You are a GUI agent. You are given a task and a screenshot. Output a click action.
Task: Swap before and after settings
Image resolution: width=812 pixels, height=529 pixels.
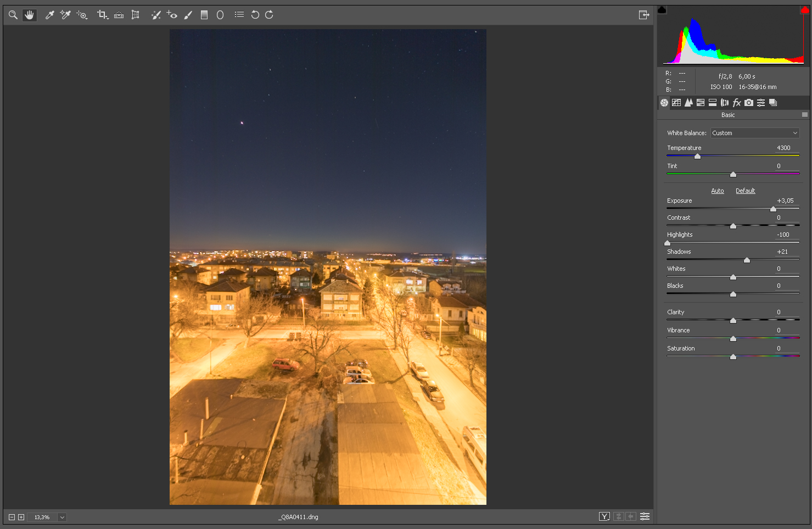tap(618, 516)
